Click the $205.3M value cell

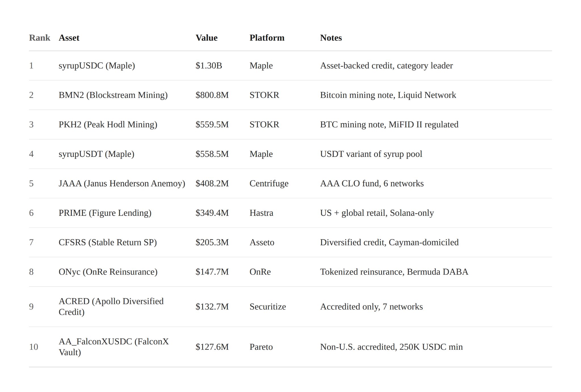click(212, 243)
